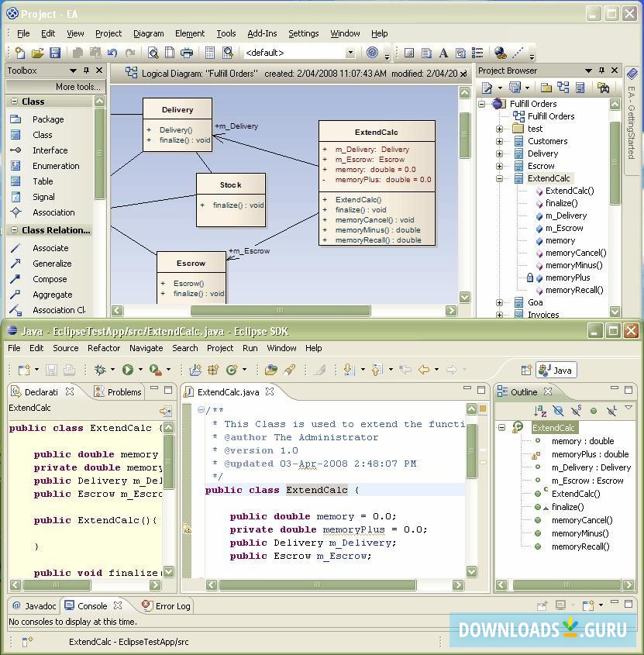Click the Hide Fields icon in Outline
This screenshot has width=644, height=655.
point(558,411)
